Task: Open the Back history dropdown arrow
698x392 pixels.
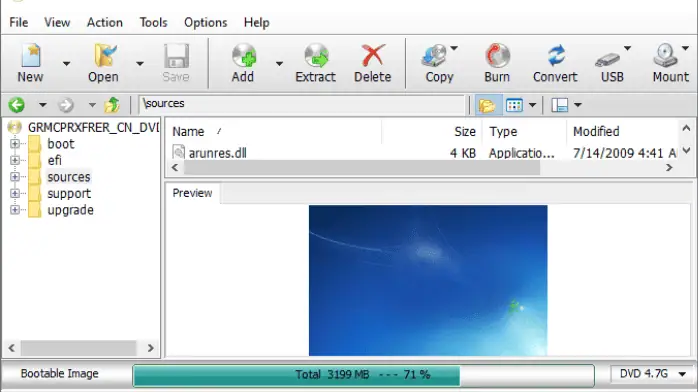Action: (42, 105)
